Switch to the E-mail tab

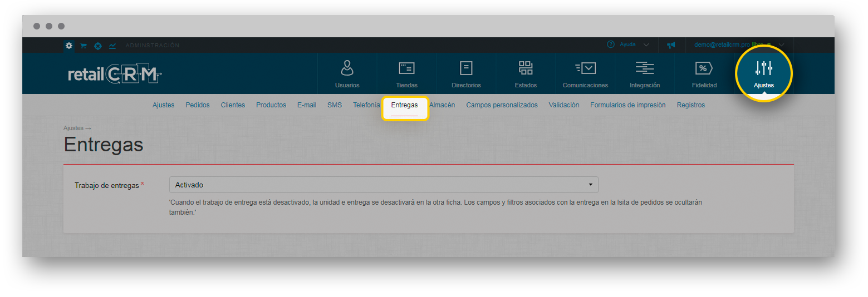pos(307,105)
